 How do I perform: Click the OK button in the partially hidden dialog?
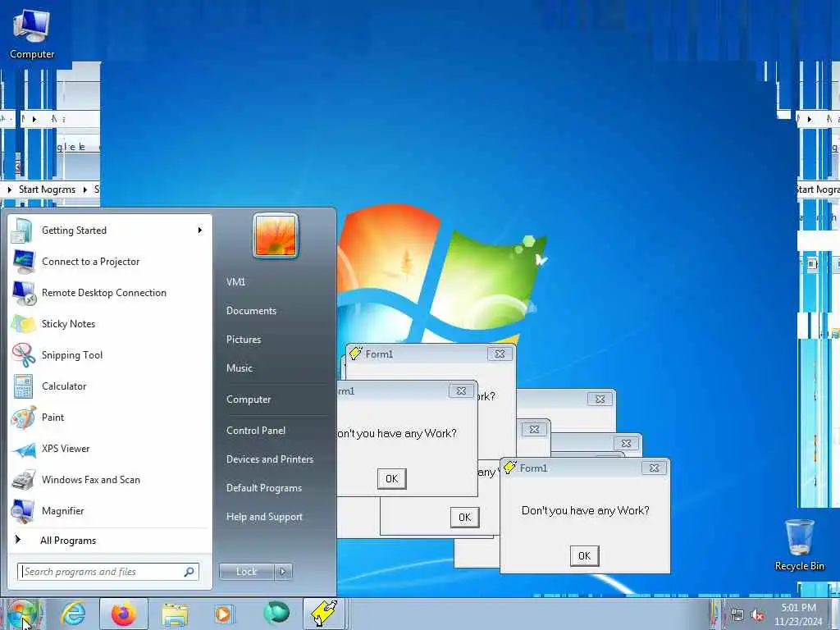(x=464, y=517)
